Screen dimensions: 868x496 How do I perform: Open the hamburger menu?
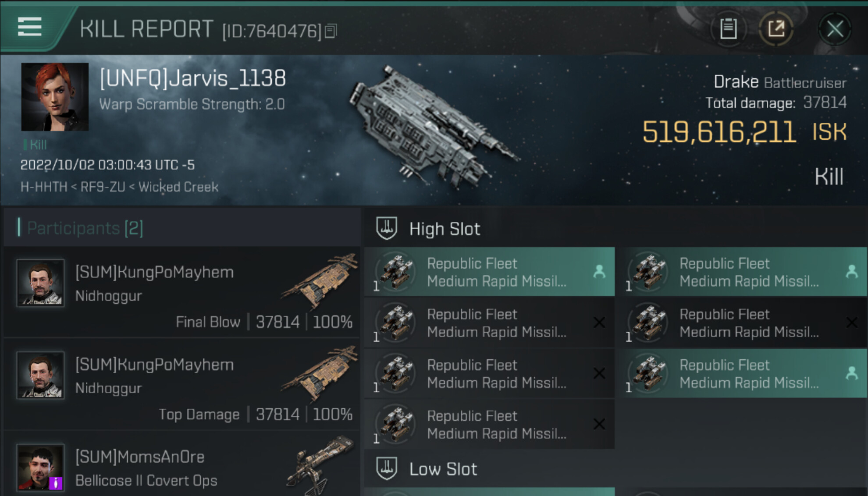coord(30,27)
